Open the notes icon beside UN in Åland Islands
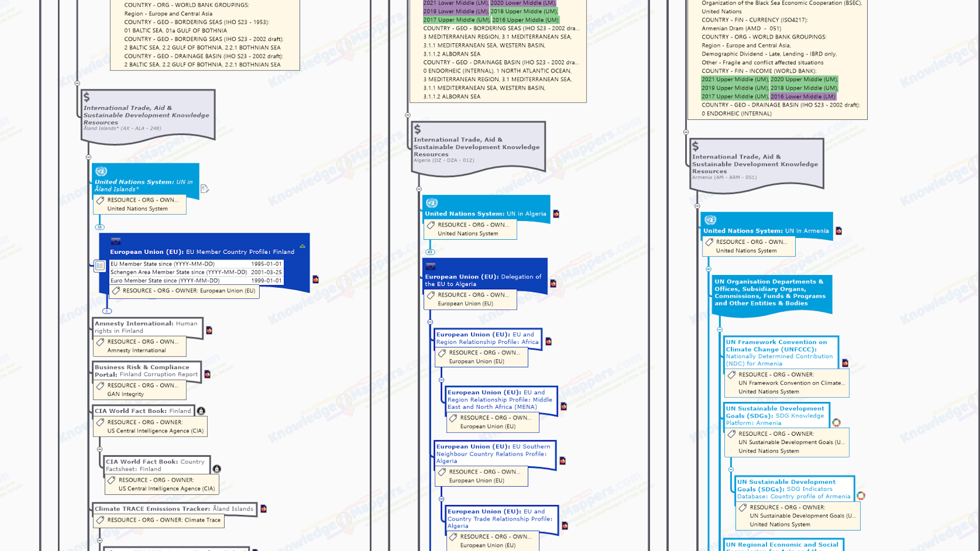 [204, 189]
